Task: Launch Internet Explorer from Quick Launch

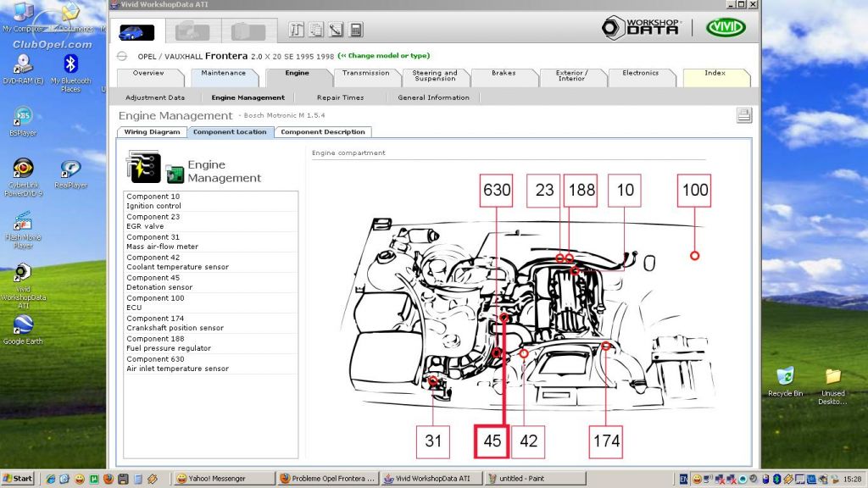Action: [x=50, y=479]
